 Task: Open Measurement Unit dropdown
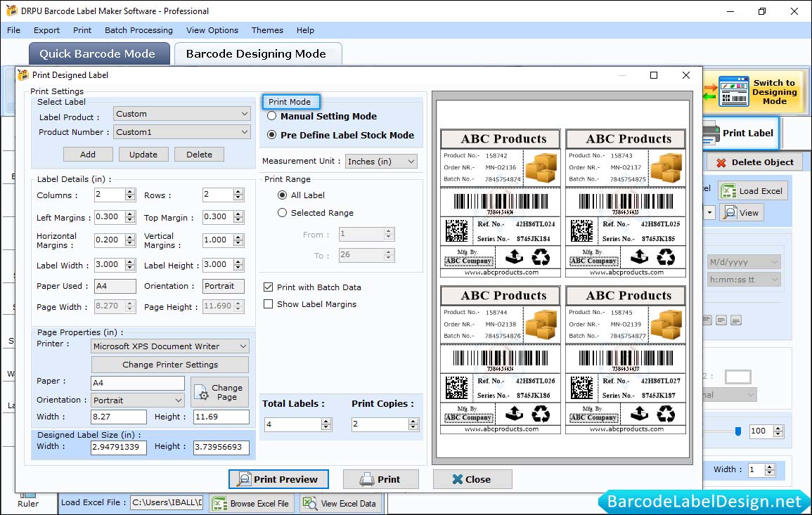(381, 162)
